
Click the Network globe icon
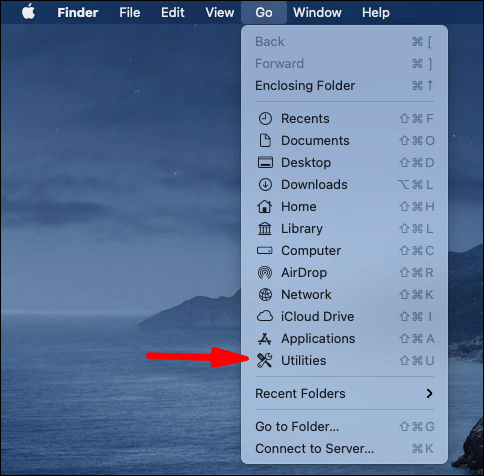pyautogui.click(x=265, y=295)
